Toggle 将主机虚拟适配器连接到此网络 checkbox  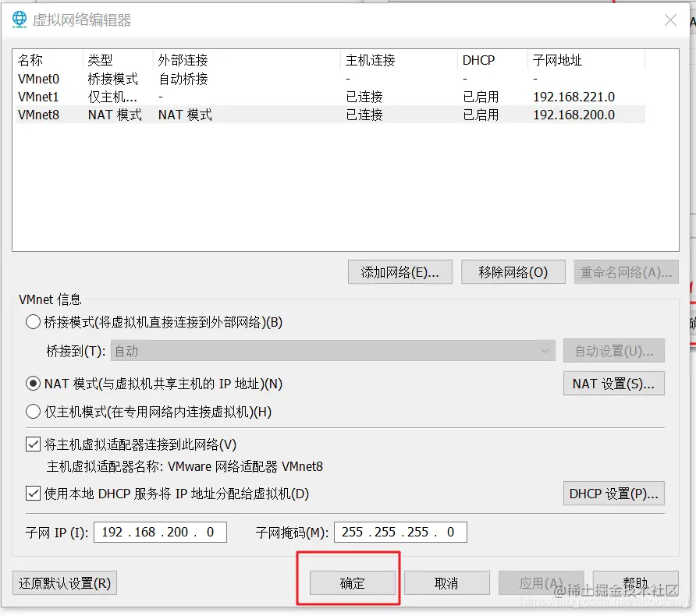[x=34, y=444]
